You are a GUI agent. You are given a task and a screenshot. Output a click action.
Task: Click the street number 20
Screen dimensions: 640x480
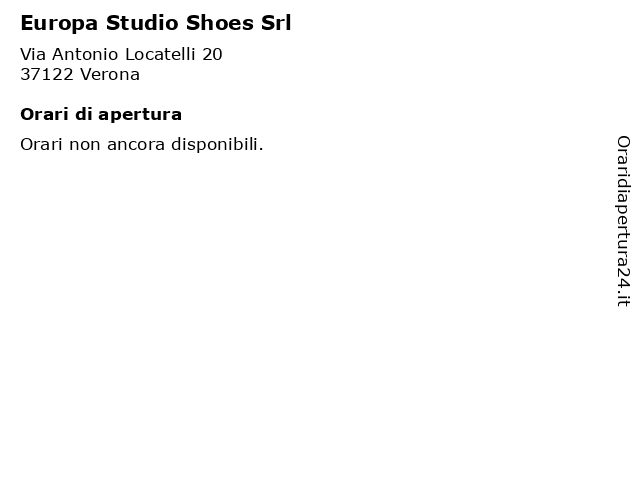pyautogui.click(x=212, y=54)
